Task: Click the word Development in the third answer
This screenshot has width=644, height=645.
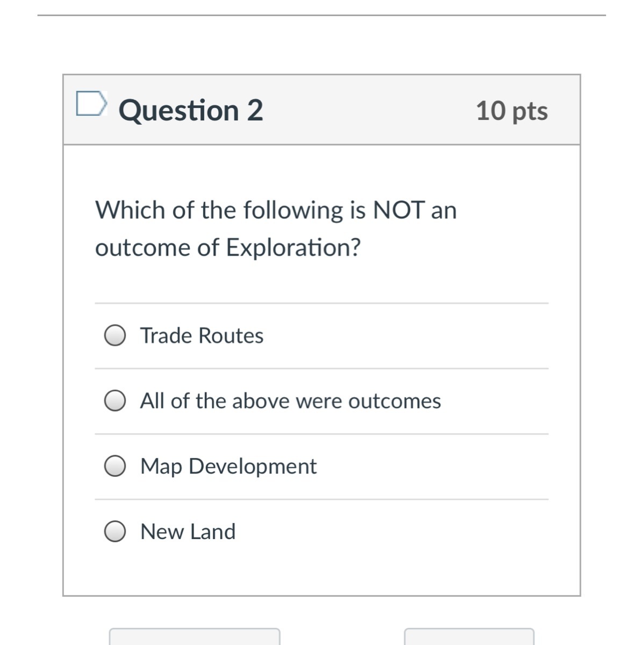Action: [253, 466]
